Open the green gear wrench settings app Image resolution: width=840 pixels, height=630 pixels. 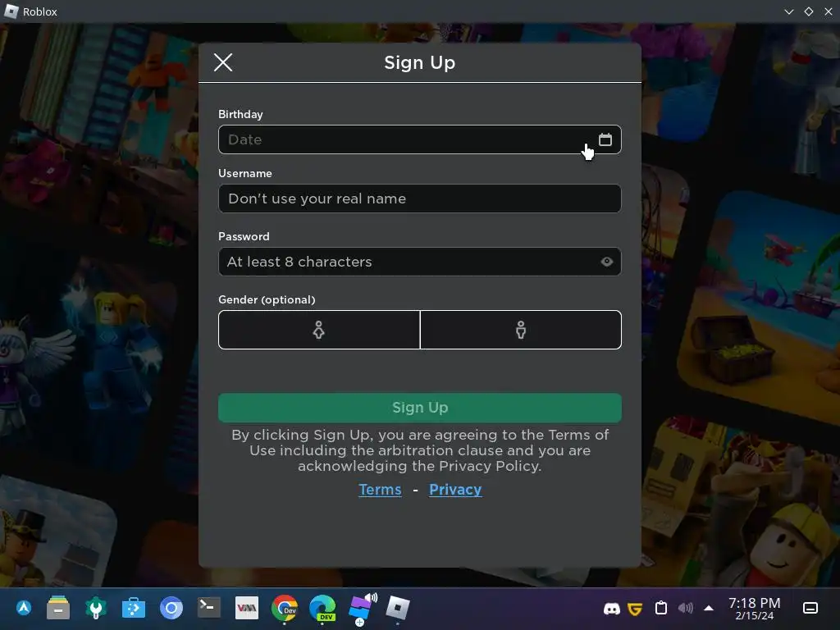(x=96, y=608)
